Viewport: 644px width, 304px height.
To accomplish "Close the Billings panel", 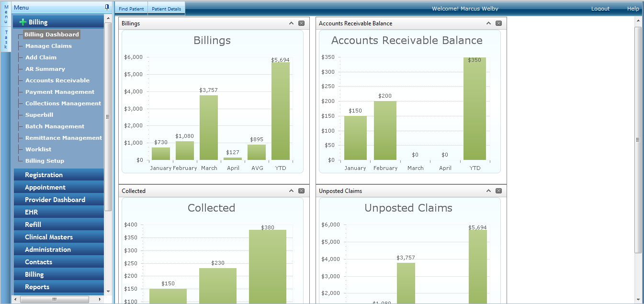I will click(x=301, y=23).
